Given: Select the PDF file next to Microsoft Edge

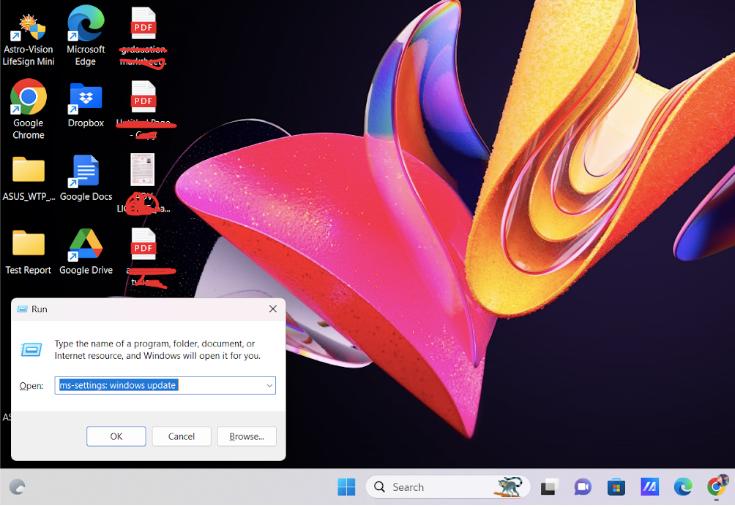Looking at the screenshot, I should [x=143, y=37].
